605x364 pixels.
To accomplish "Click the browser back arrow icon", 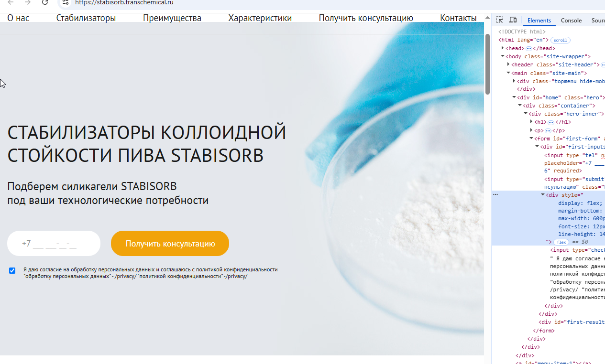I will [x=11, y=2].
